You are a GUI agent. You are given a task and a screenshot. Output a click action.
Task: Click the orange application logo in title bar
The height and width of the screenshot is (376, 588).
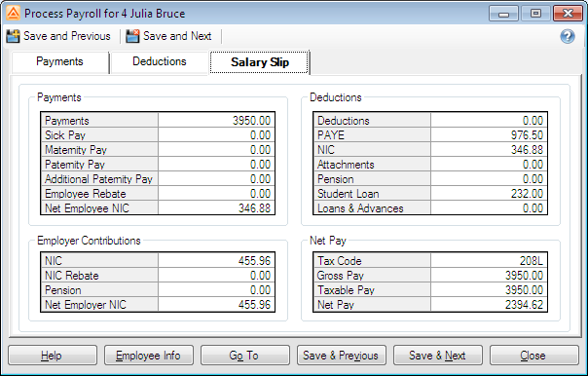point(13,13)
